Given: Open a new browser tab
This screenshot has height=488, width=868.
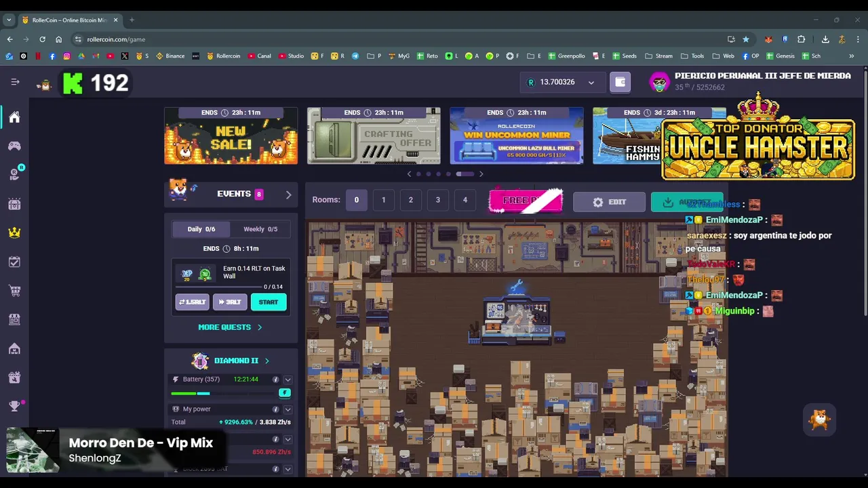Looking at the screenshot, I should (132, 20).
